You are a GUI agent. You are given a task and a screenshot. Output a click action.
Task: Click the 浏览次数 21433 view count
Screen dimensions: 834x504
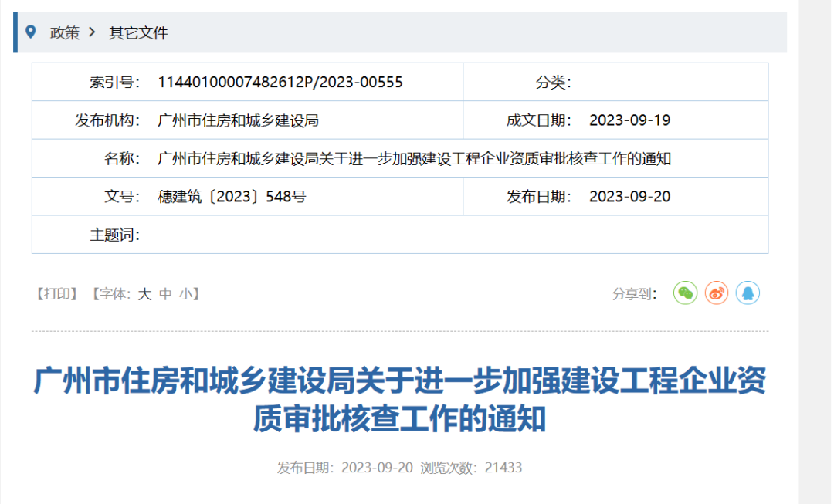[x=471, y=468]
